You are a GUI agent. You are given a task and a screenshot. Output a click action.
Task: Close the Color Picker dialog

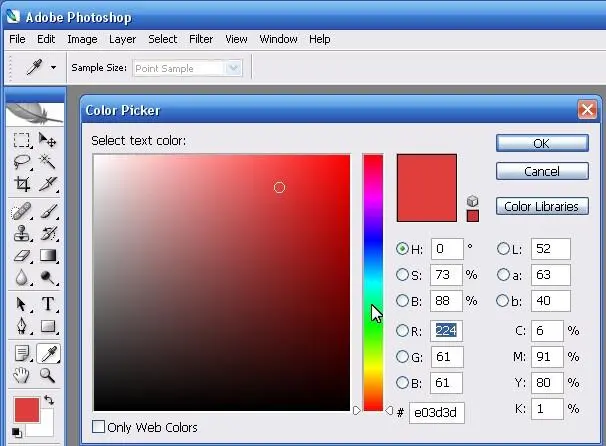587,110
